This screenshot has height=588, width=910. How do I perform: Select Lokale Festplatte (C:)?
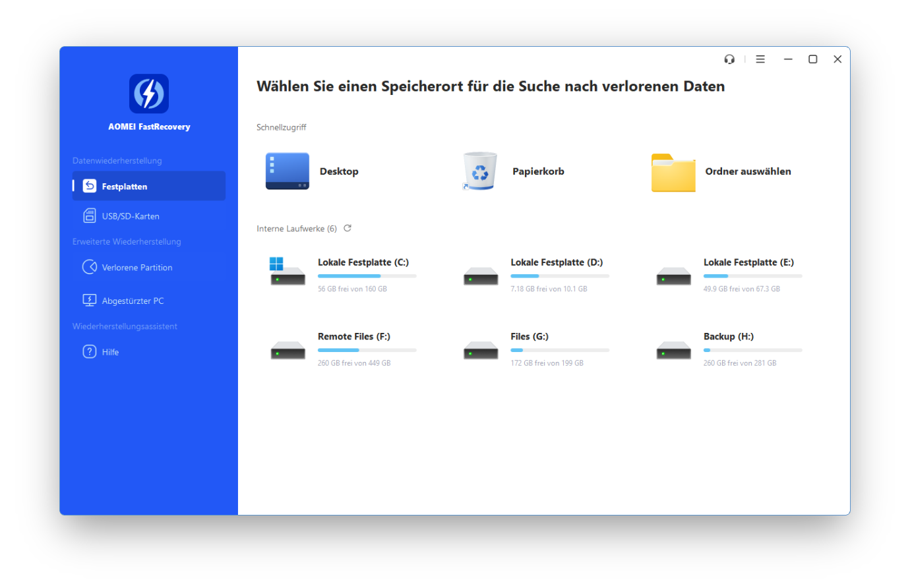[363, 262]
